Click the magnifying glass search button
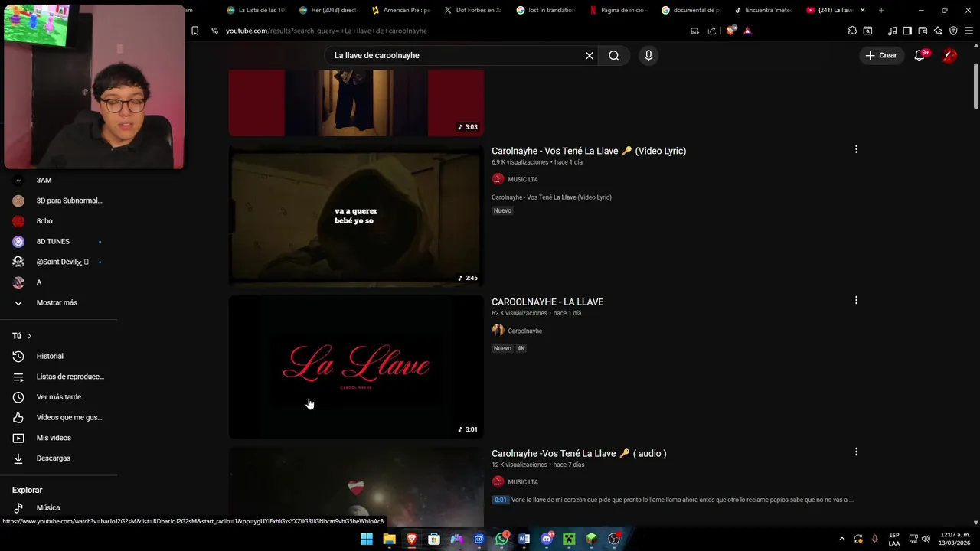 click(x=614, y=55)
